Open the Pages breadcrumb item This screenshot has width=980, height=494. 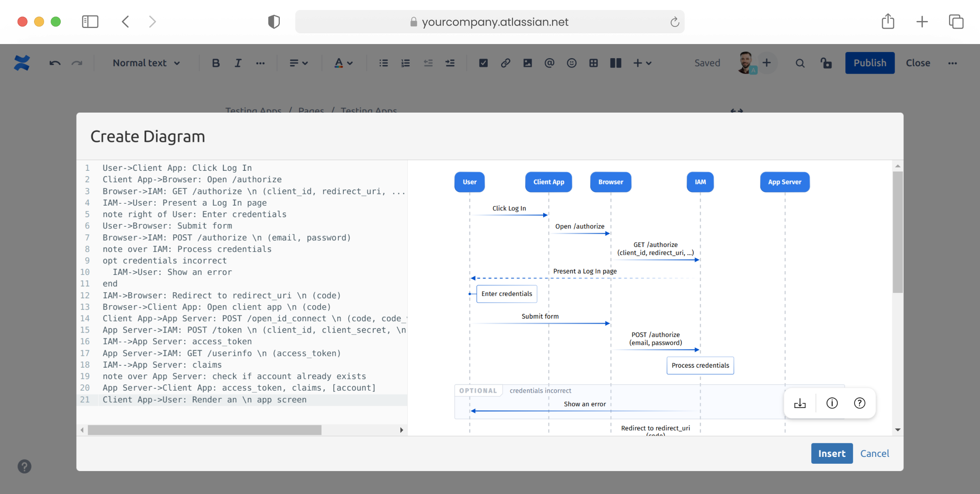311,110
